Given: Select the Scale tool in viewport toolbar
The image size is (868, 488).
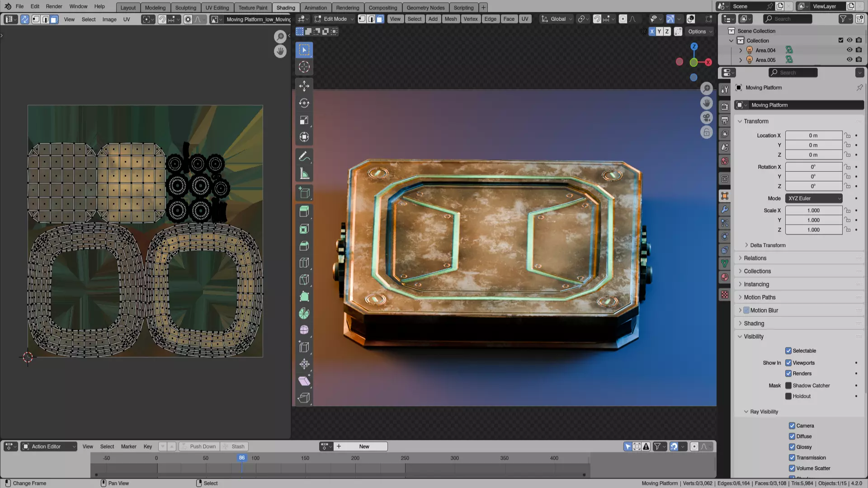Looking at the screenshot, I should [x=304, y=120].
